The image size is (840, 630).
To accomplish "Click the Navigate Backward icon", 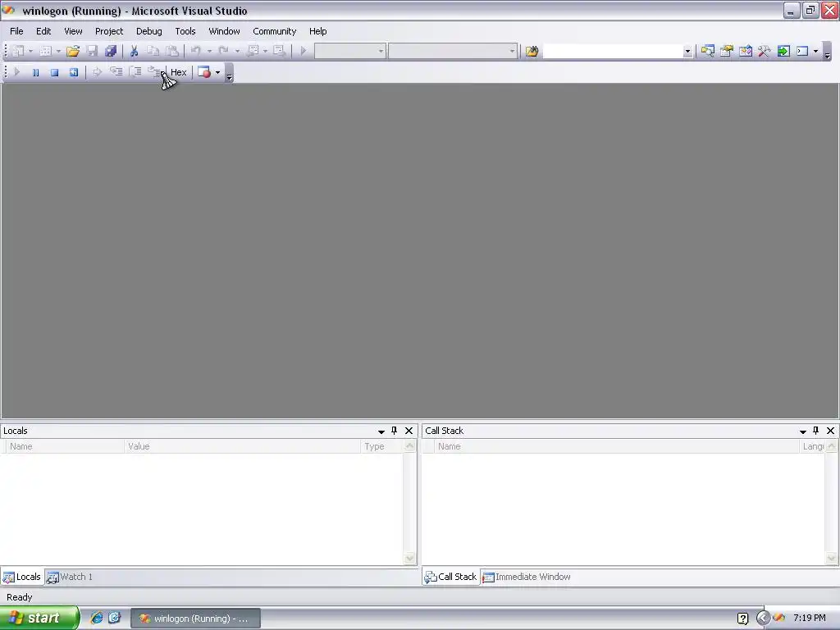I will click(253, 51).
